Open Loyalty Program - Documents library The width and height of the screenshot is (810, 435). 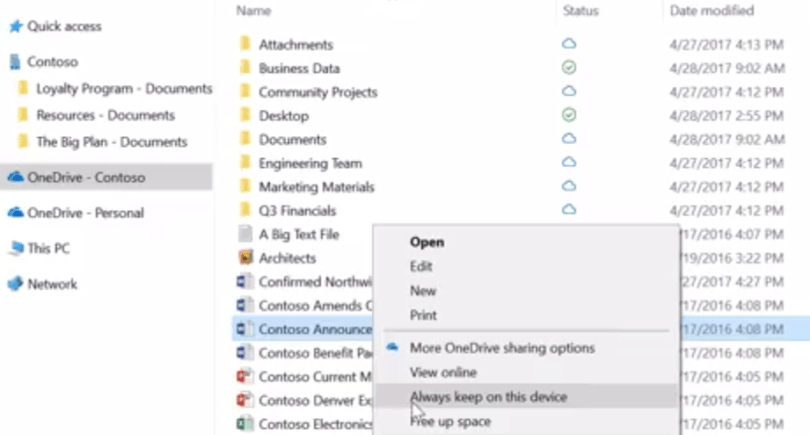point(124,89)
